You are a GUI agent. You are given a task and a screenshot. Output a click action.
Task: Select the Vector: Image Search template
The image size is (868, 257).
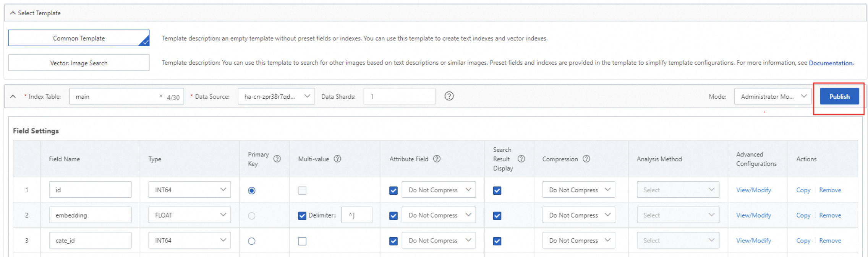79,63
